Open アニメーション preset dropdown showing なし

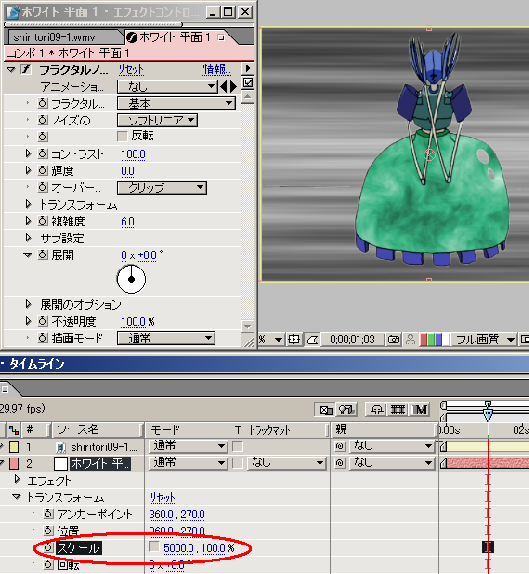[x=167, y=87]
